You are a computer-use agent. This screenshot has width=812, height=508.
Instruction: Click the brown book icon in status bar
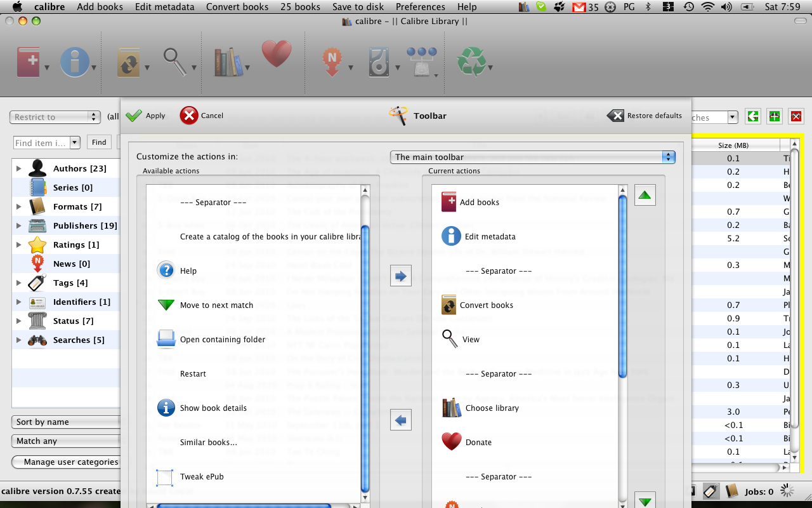click(x=731, y=491)
